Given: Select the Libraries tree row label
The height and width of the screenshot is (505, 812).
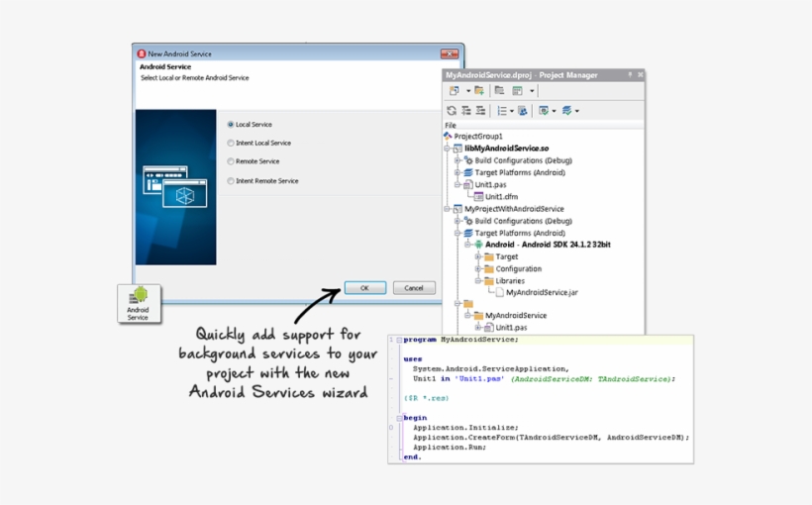Looking at the screenshot, I should [510, 281].
